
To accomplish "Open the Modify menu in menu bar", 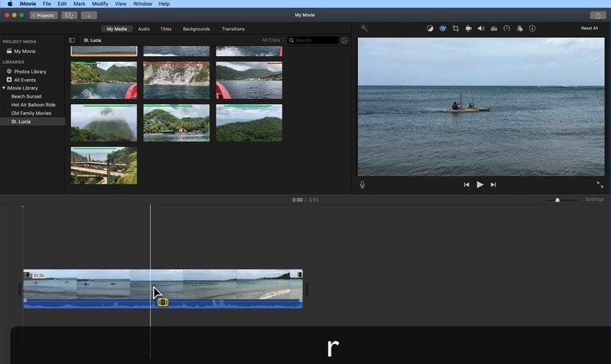I will coord(100,4).
